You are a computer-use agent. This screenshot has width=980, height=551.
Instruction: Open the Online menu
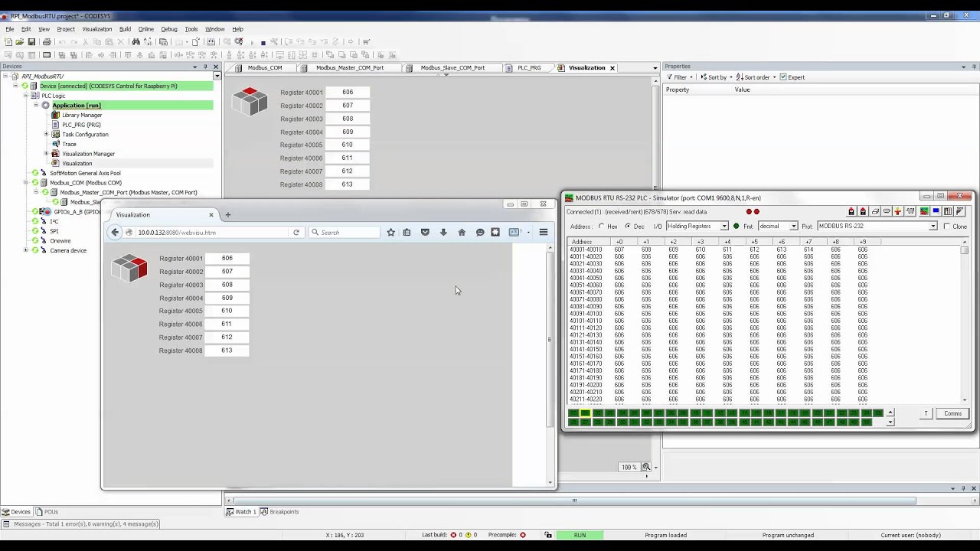(145, 29)
